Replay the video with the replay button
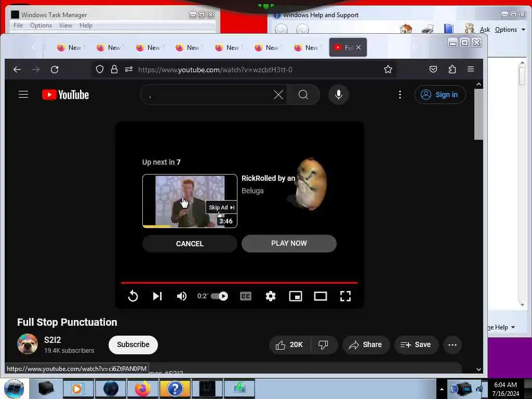The image size is (532, 399). tap(132, 296)
